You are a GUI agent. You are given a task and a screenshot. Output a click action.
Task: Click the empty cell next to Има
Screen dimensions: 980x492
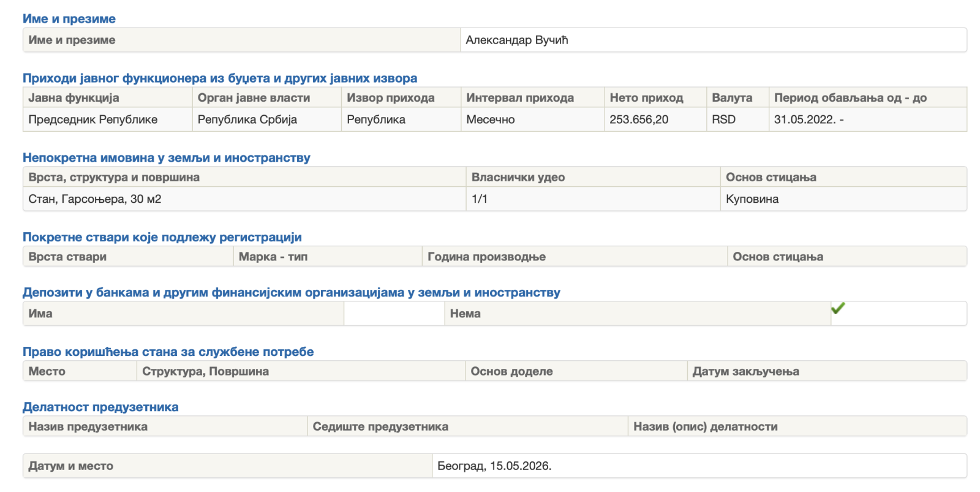click(x=394, y=314)
